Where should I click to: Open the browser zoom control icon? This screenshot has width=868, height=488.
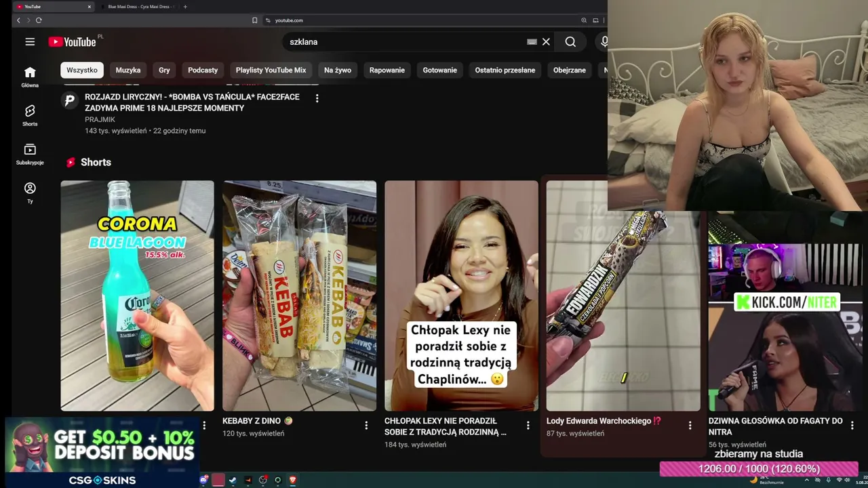tap(584, 20)
